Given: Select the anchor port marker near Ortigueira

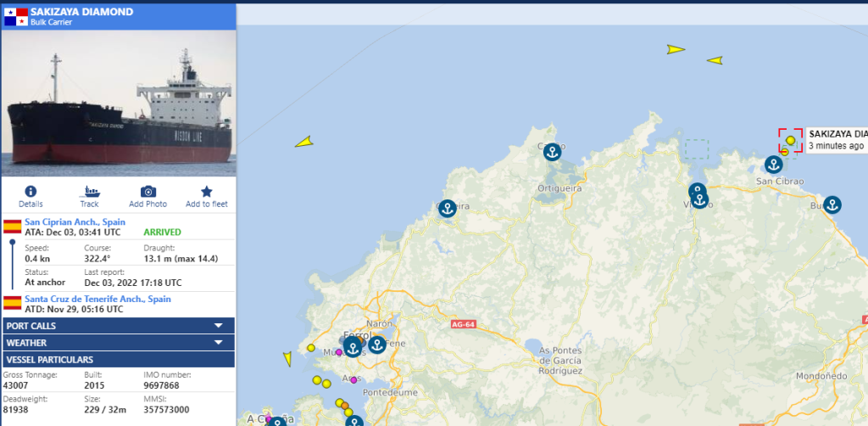Looking at the screenshot, I should pyautogui.click(x=552, y=153).
